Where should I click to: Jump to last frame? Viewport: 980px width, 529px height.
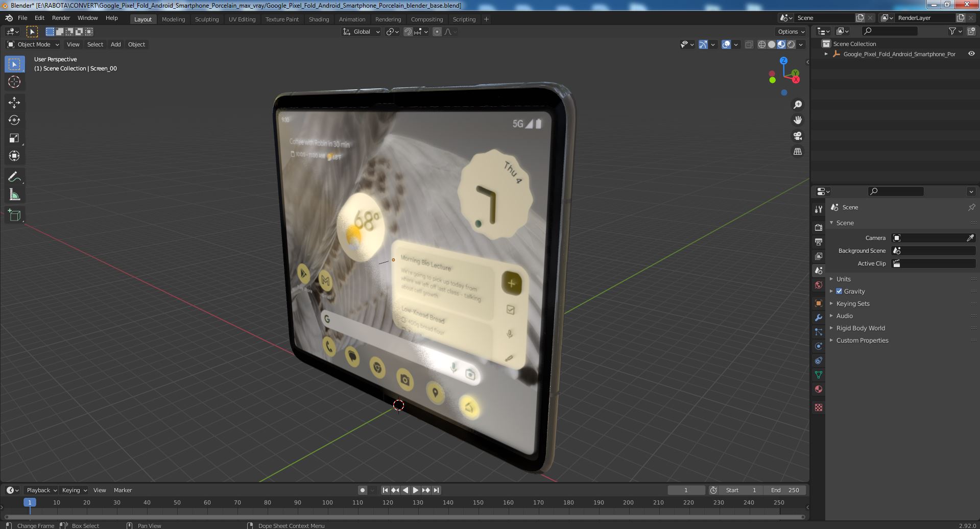point(436,490)
